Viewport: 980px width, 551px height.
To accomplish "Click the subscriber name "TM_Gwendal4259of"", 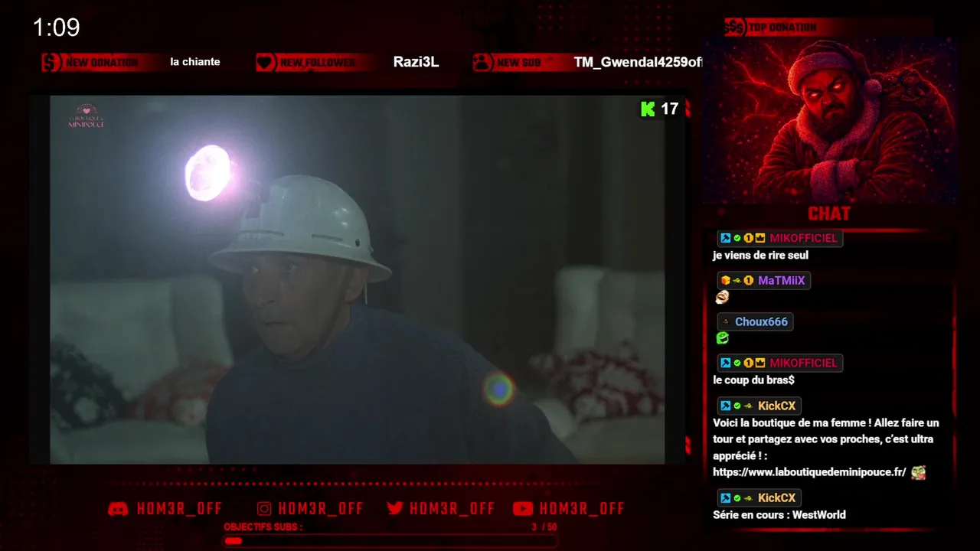I will coord(638,63).
